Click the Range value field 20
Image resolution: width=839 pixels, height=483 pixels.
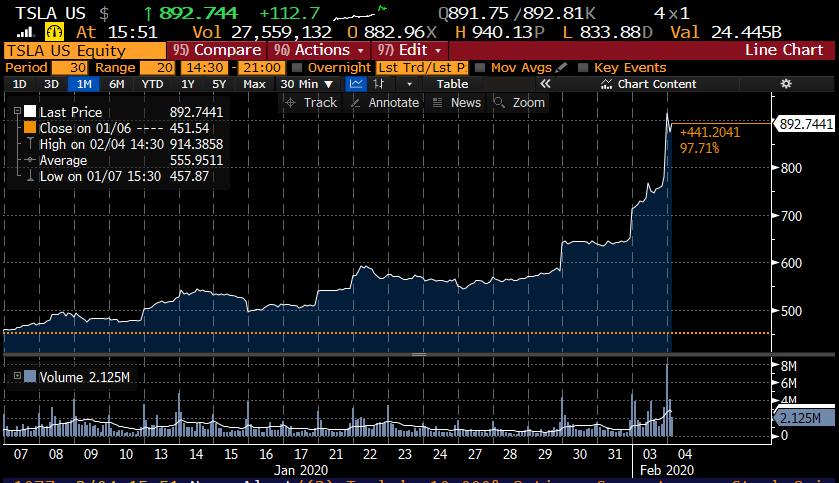pyautogui.click(x=157, y=67)
